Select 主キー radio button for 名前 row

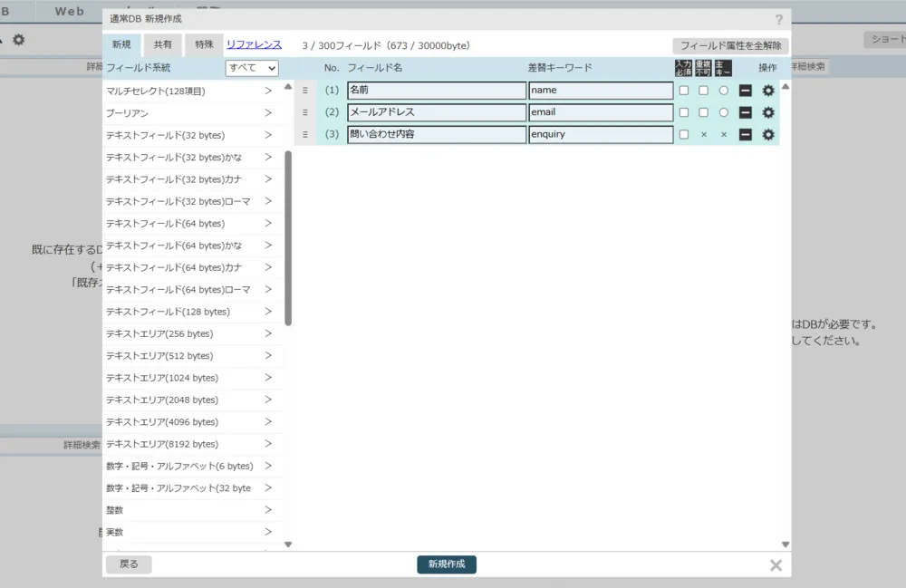coord(723,91)
